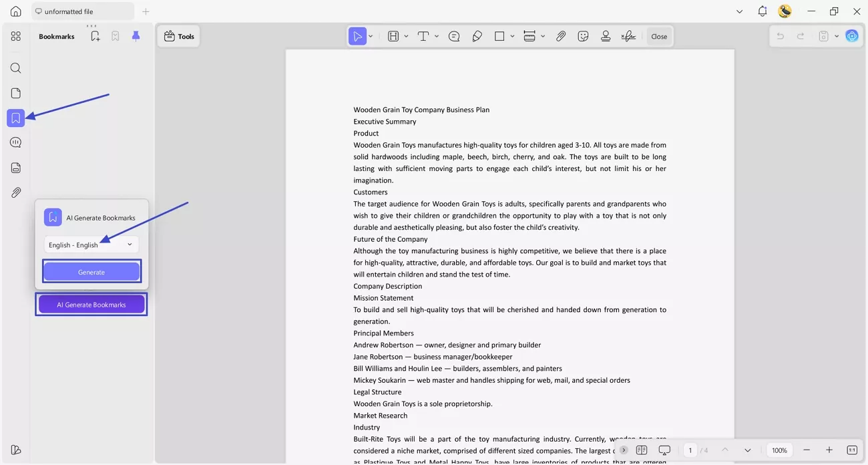Open the attachment tool on the toolbar

(561, 35)
